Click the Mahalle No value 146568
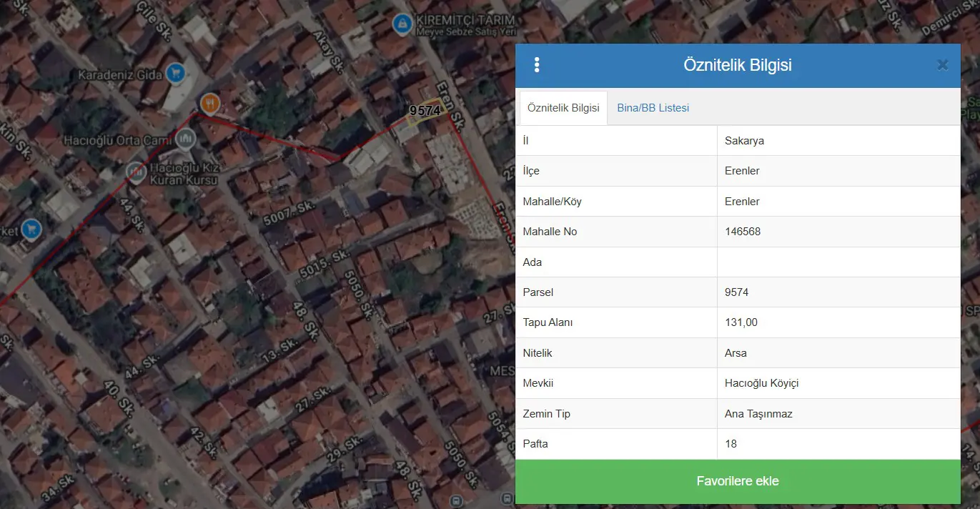Image resolution: width=980 pixels, height=509 pixels. [743, 232]
